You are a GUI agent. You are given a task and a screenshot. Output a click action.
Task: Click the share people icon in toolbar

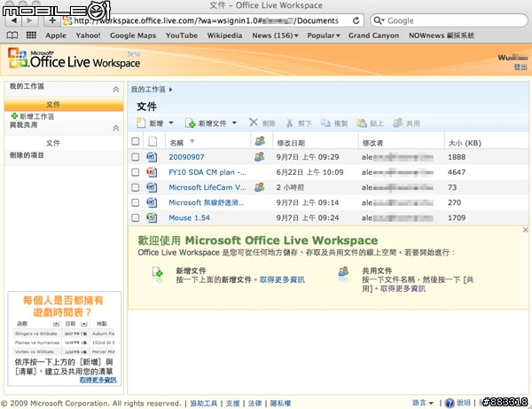click(x=397, y=122)
